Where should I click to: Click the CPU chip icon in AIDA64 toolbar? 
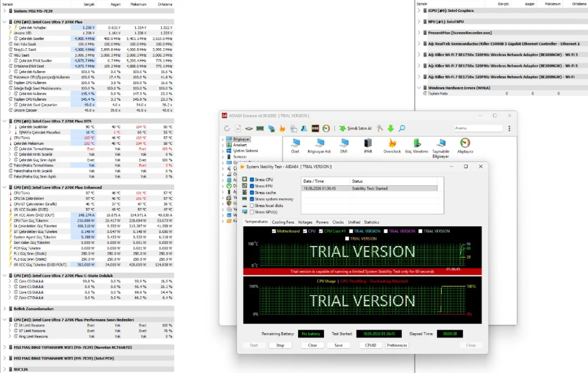coord(249,128)
